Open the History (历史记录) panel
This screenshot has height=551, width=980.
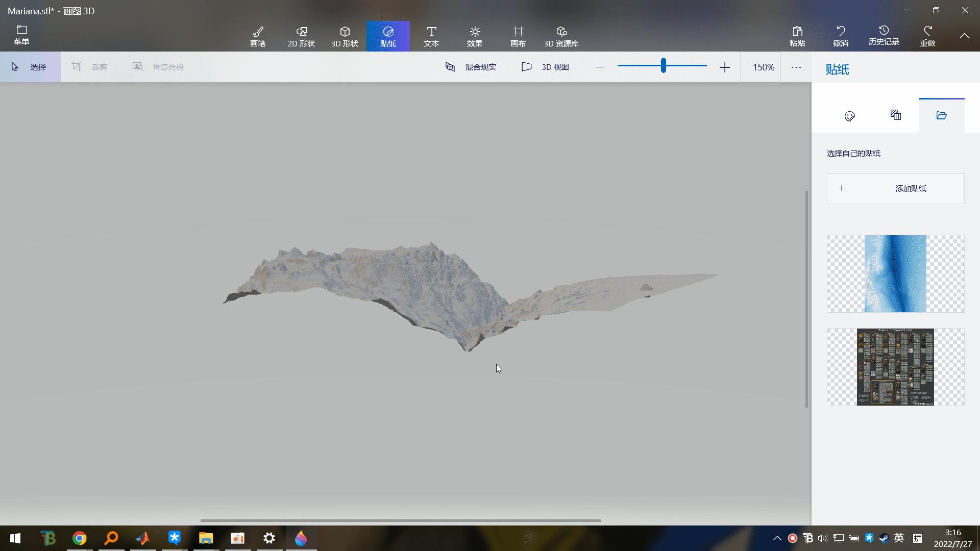pyautogui.click(x=884, y=36)
